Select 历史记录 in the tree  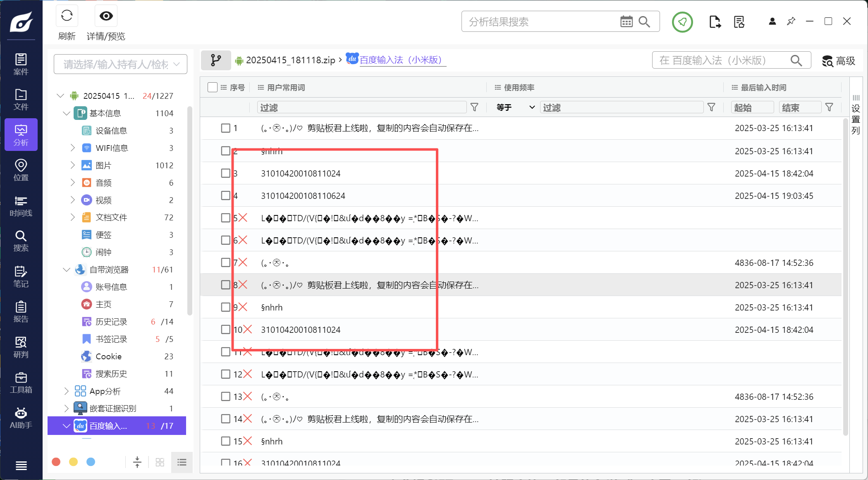click(111, 322)
